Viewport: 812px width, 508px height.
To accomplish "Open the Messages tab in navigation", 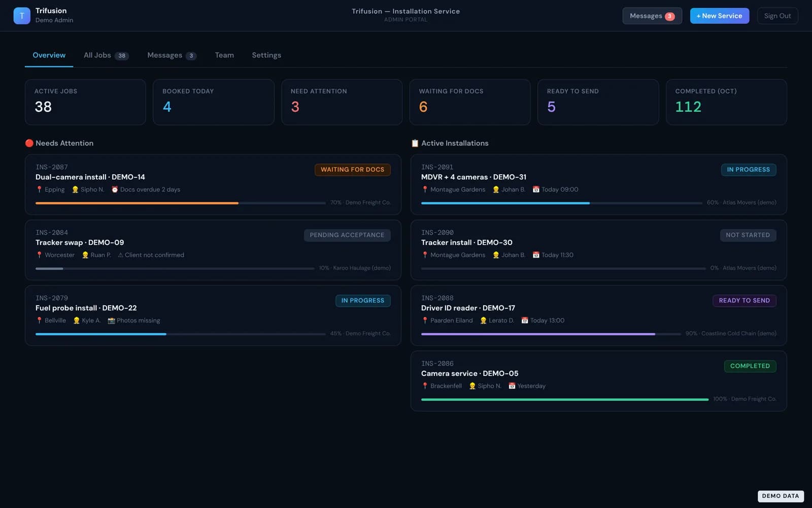I will pyautogui.click(x=172, y=55).
